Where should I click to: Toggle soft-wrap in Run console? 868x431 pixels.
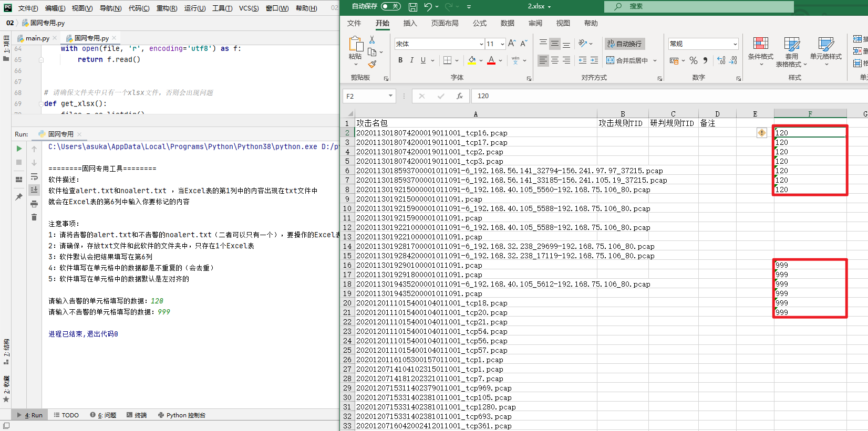pyautogui.click(x=34, y=176)
